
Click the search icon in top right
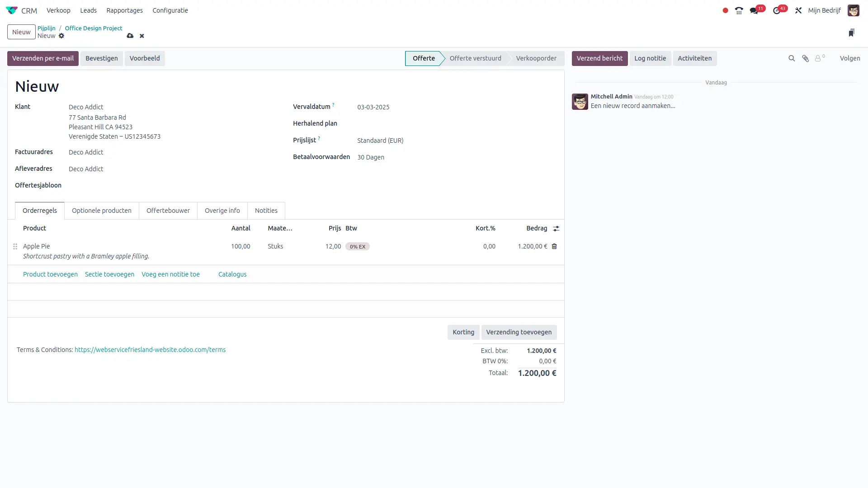tap(792, 58)
